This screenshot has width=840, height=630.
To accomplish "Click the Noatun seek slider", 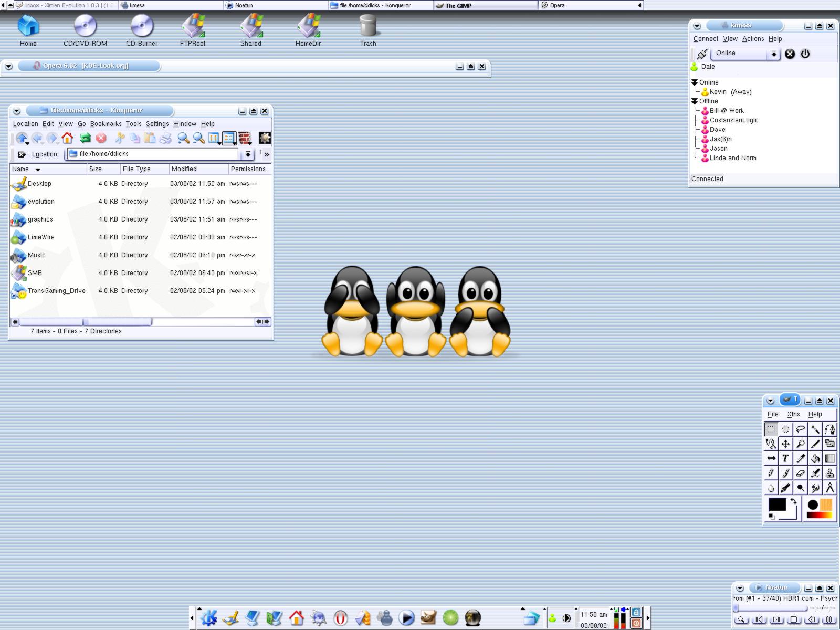I will click(x=770, y=608).
